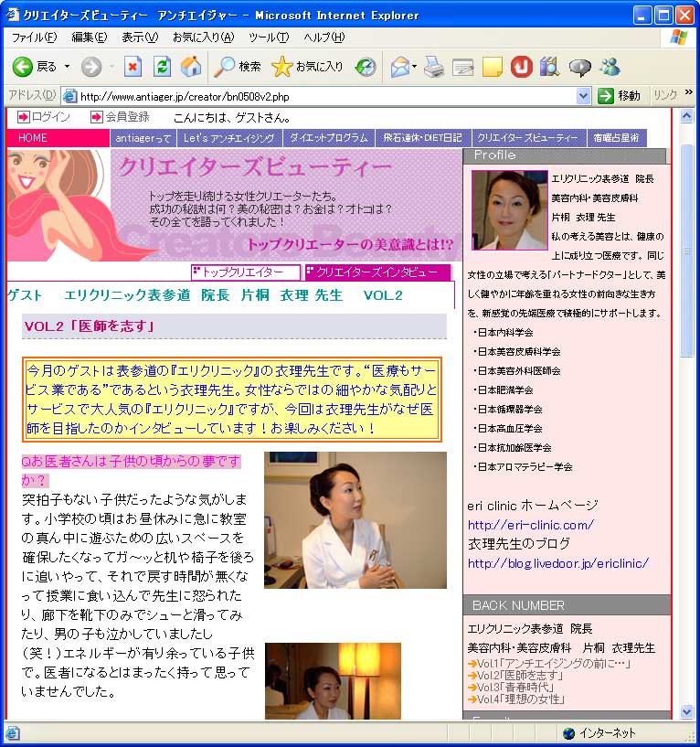Open the Mail button dropdown

[414, 67]
